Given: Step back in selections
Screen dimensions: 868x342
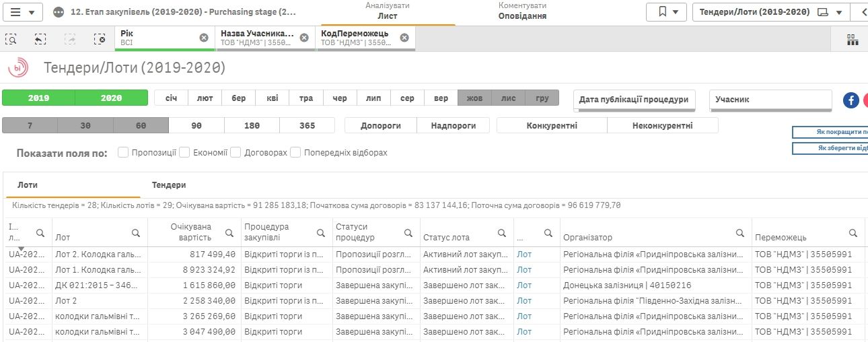Looking at the screenshot, I should click(40, 39).
